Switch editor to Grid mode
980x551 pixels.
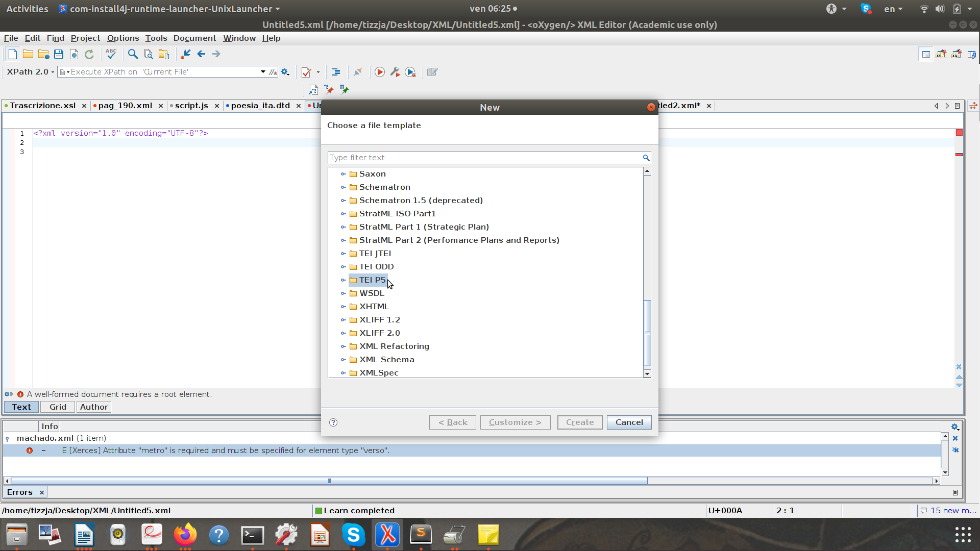(x=58, y=407)
